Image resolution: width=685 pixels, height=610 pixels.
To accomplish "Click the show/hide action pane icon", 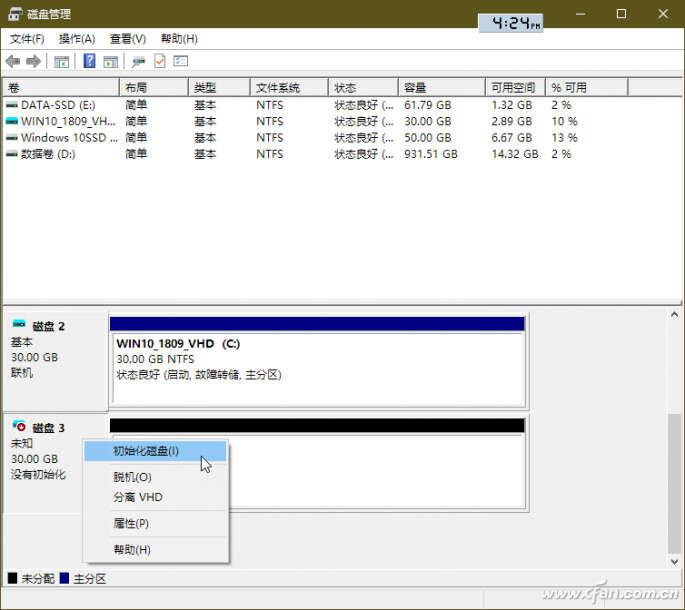I will [x=111, y=62].
